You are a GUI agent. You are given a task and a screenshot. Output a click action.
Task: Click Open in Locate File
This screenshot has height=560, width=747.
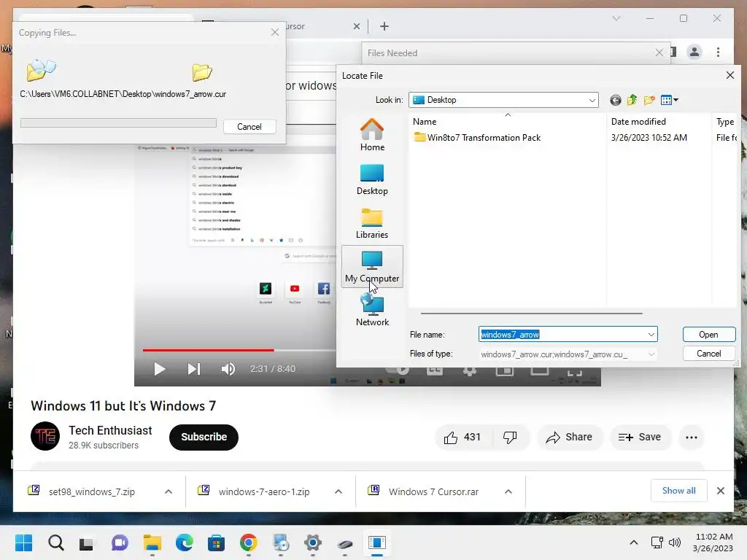(x=708, y=334)
